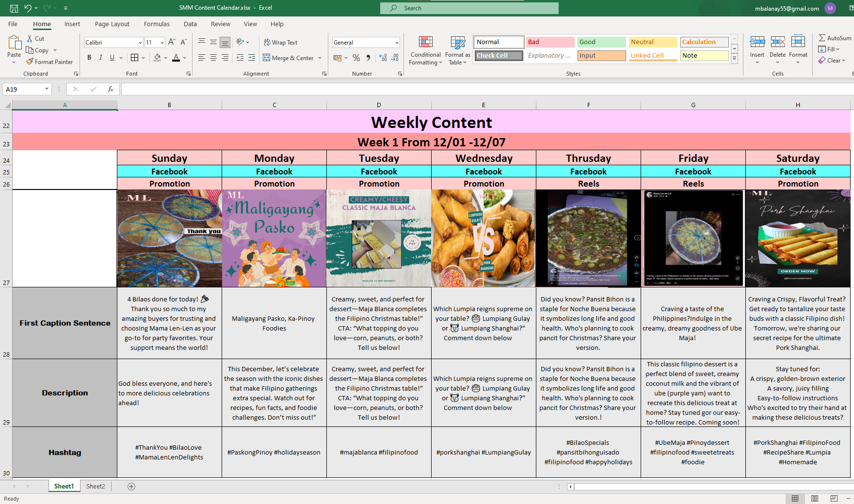854x504 pixels.
Task: Open the font size dropdown
Action: [x=162, y=43]
